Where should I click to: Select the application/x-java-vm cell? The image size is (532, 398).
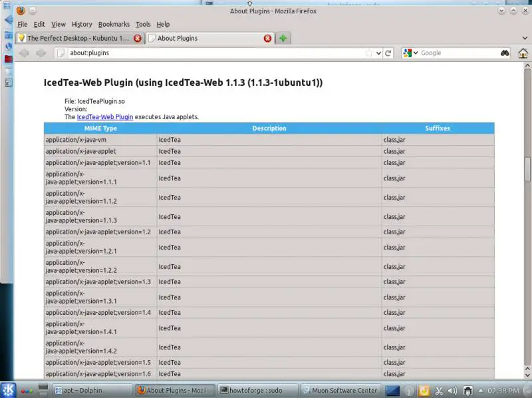coord(100,140)
